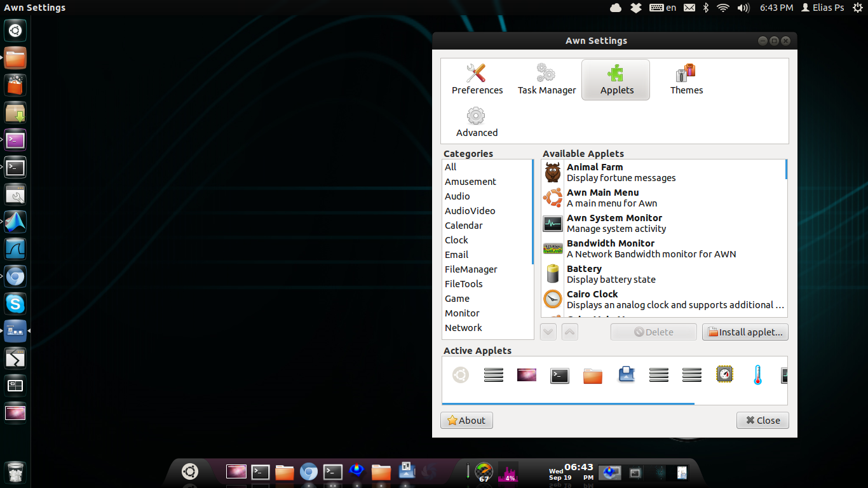
Task: Select the FileManager category
Action: coord(471,269)
